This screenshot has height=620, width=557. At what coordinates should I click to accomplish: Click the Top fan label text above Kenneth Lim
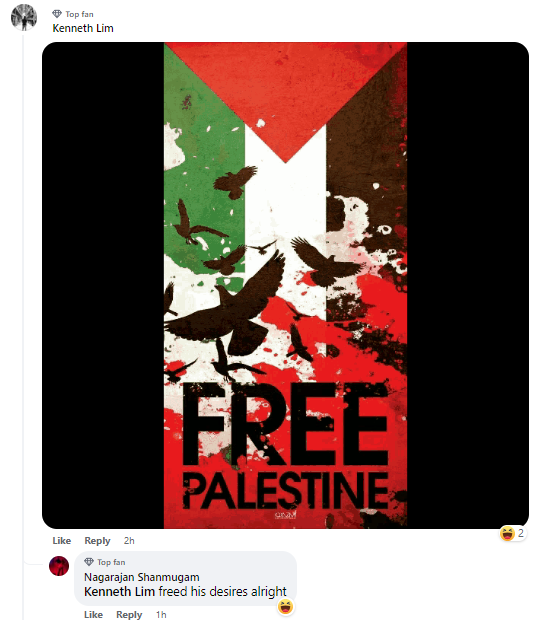pyautogui.click(x=79, y=14)
